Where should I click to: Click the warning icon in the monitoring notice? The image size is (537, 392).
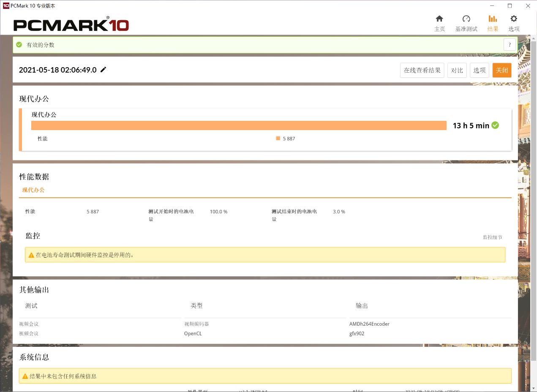(x=31, y=255)
